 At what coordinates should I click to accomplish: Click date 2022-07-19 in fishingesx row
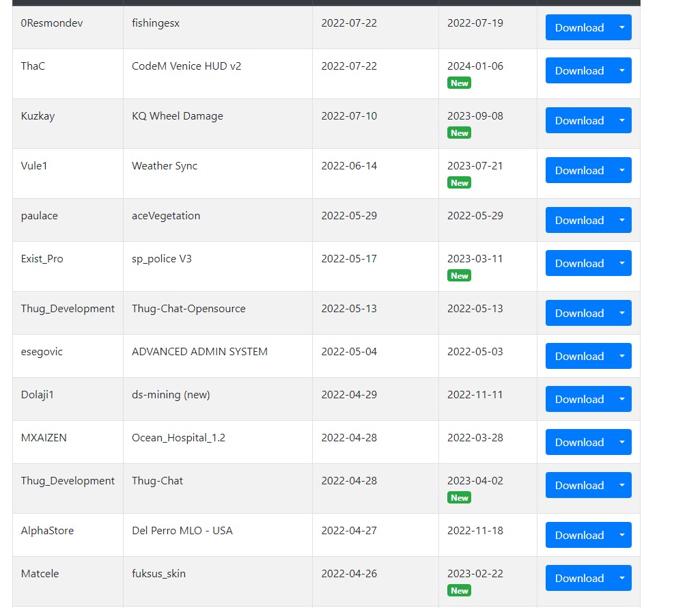(475, 23)
